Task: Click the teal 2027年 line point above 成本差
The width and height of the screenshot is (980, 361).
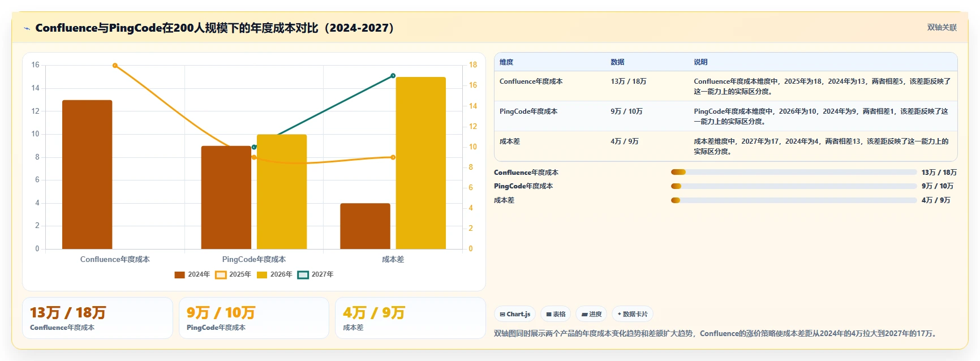Action: [393, 76]
